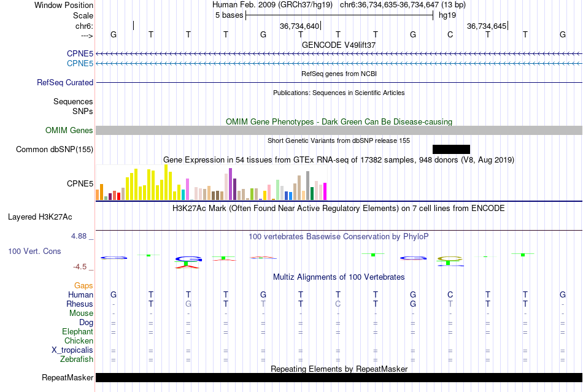583x392 pixels.
Task: Click the Elephant alignment row label
Action: pyautogui.click(x=77, y=331)
